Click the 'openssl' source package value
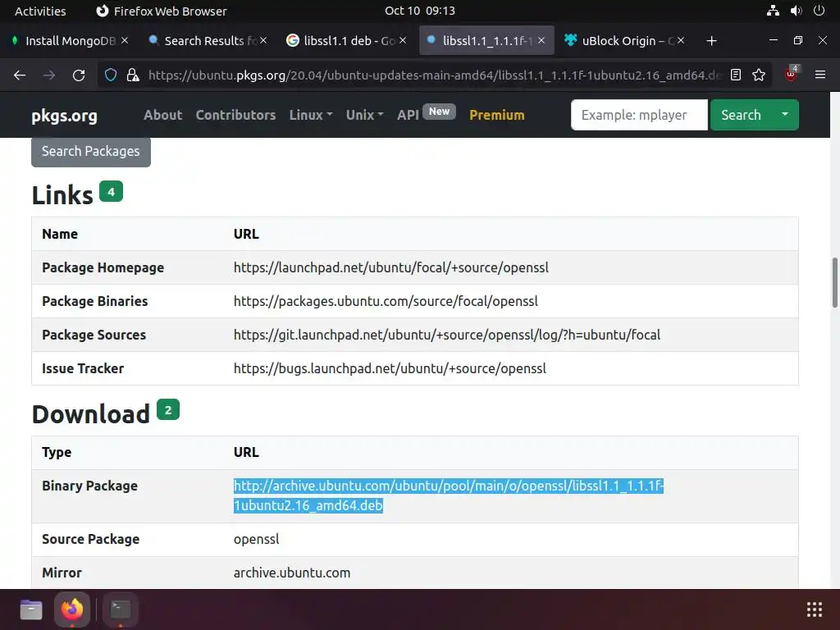 pos(256,539)
